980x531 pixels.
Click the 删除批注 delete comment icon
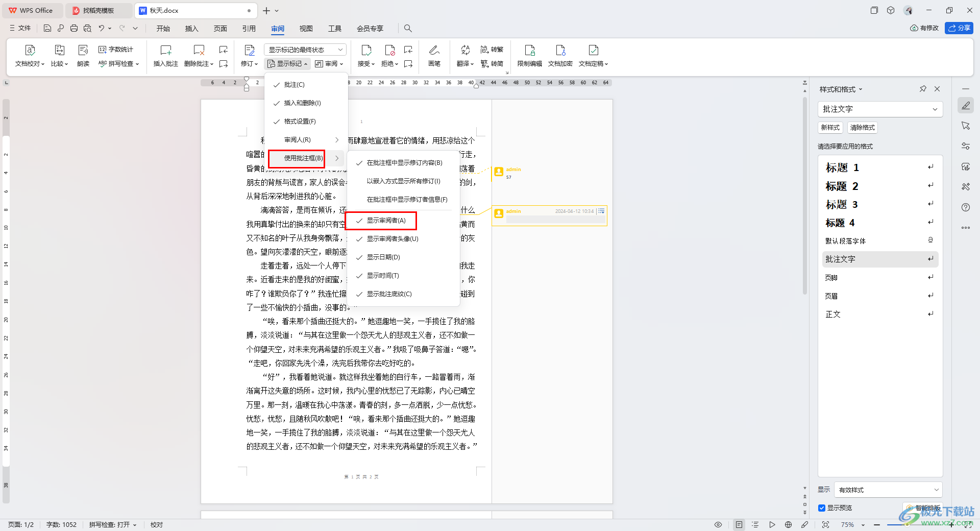(199, 50)
